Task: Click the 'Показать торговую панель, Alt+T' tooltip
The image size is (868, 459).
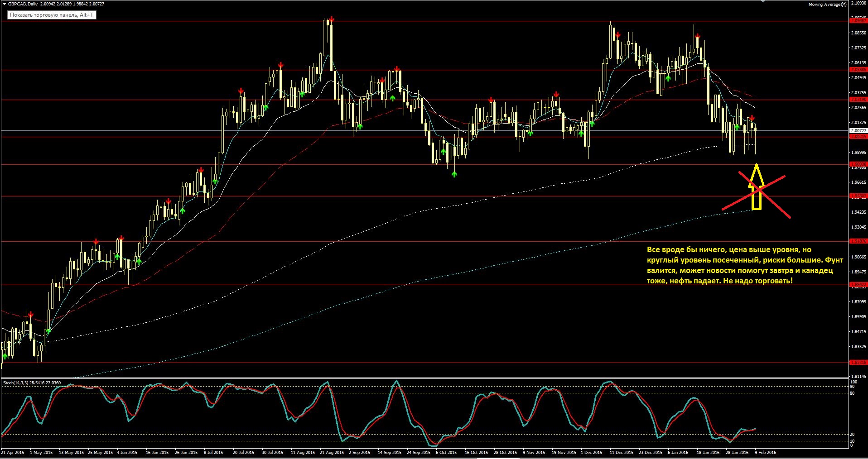Action: 52,15
